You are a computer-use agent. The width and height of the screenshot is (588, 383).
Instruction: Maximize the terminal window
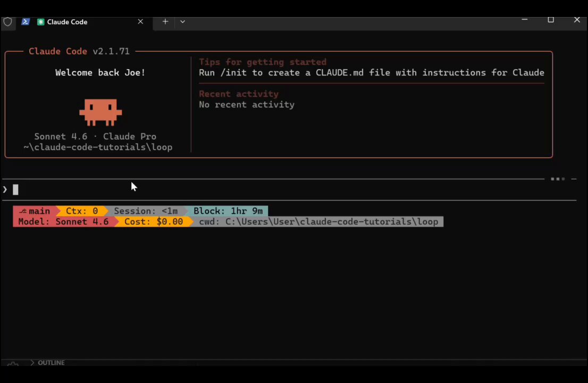pos(550,20)
